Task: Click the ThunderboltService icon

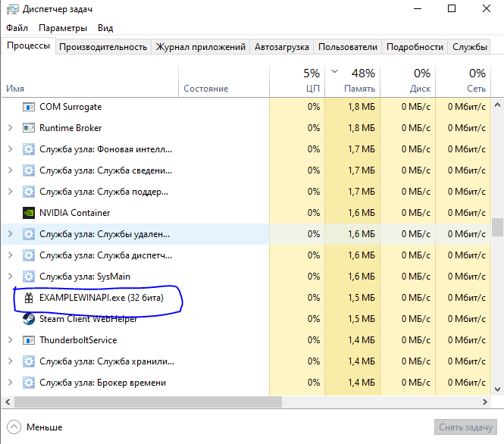Action: click(x=29, y=340)
